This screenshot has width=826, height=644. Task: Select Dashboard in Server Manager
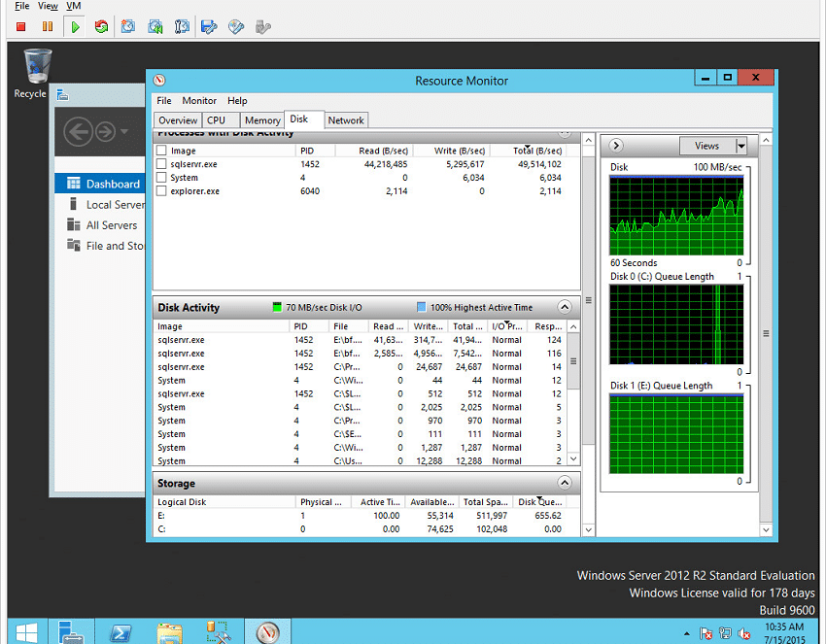[99, 184]
